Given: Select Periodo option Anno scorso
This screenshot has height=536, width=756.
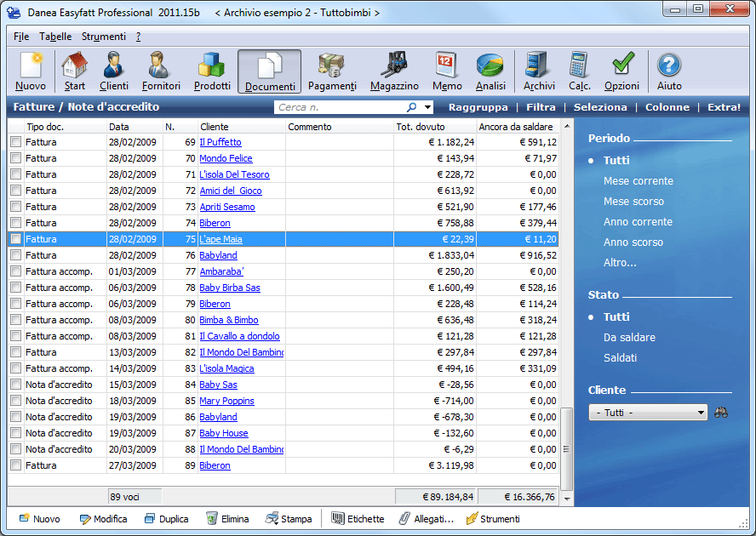Looking at the screenshot, I should tap(633, 242).
